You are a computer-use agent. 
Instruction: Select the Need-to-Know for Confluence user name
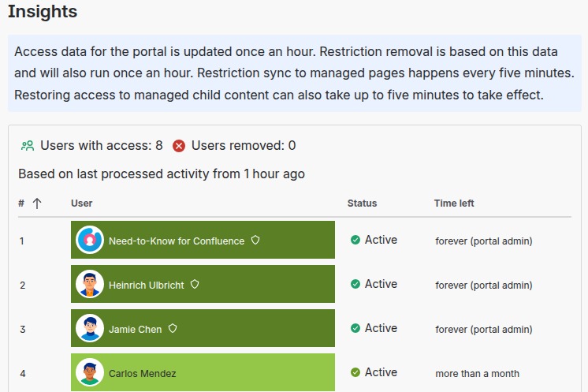(x=177, y=241)
